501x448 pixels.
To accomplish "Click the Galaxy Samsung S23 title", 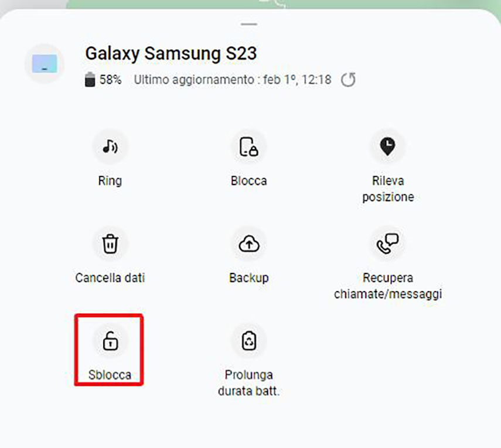I will coord(171,53).
